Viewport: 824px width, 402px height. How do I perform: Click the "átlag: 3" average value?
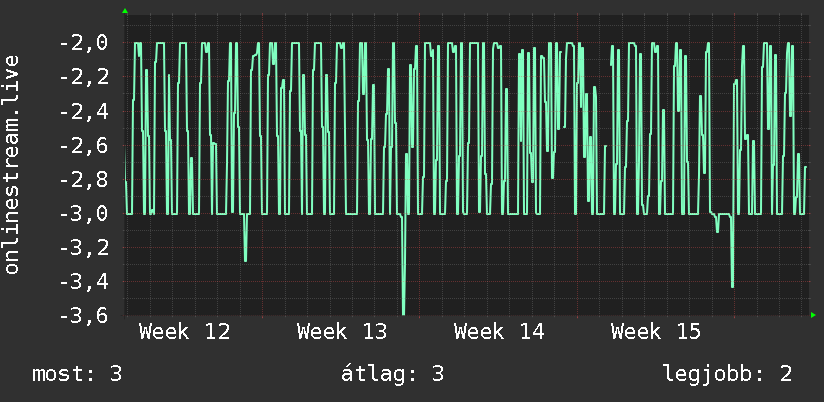[393, 374]
